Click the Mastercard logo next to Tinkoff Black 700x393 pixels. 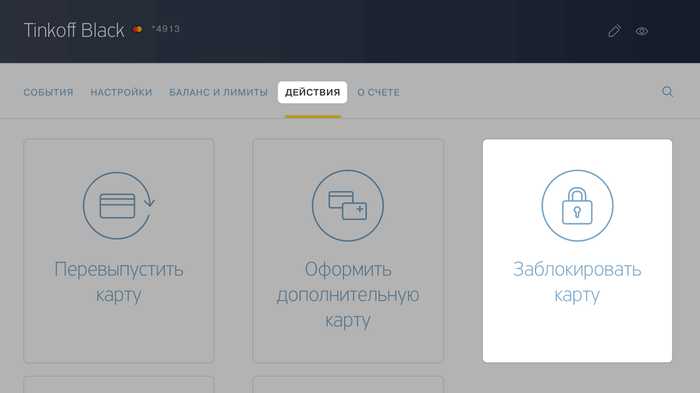point(138,29)
